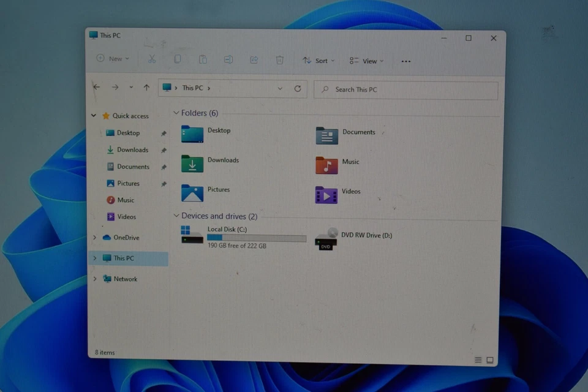Image resolution: width=588 pixels, height=392 pixels.
Task: Select the Desktop folder icon
Action: pyautogui.click(x=192, y=134)
